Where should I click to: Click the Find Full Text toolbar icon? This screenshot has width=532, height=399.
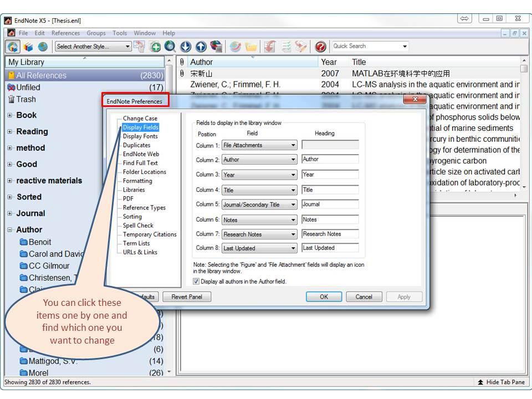pos(216,47)
